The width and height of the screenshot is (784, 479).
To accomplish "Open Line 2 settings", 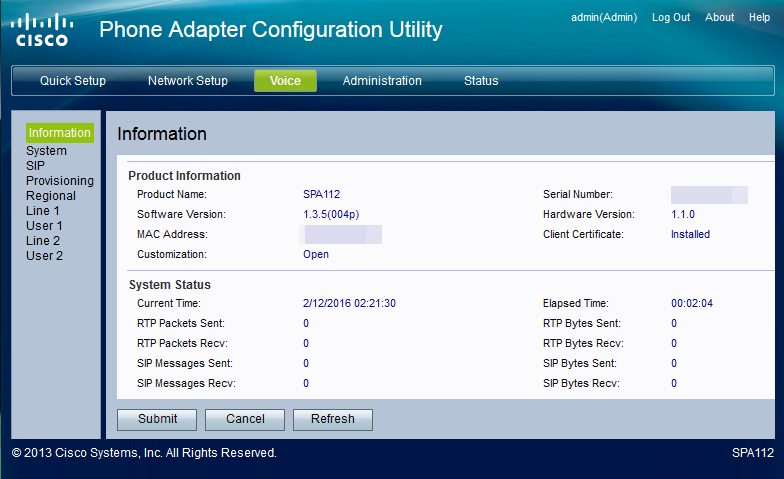I will (x=42, y=240).
